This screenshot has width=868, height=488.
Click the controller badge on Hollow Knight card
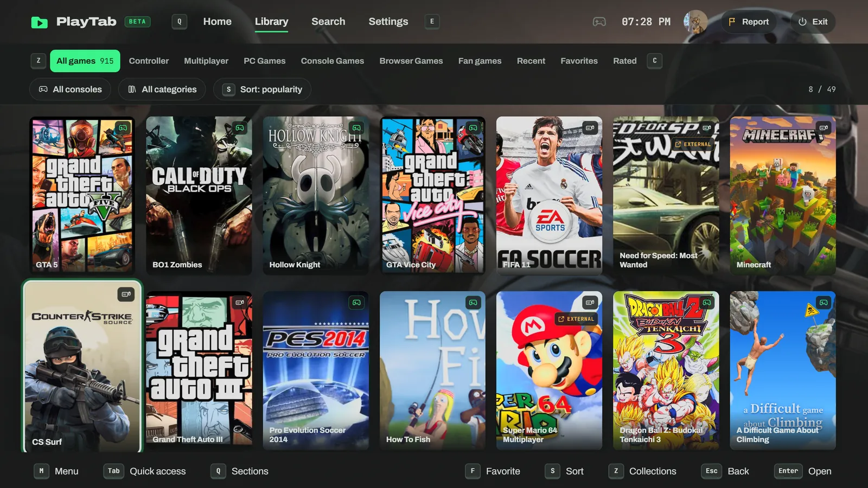coord(356,128)
